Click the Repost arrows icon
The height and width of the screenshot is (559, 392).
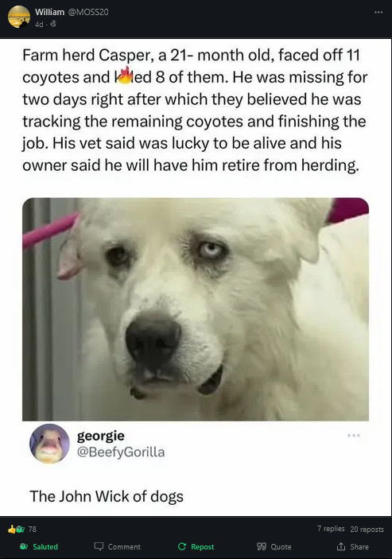(x=182, y=546)
